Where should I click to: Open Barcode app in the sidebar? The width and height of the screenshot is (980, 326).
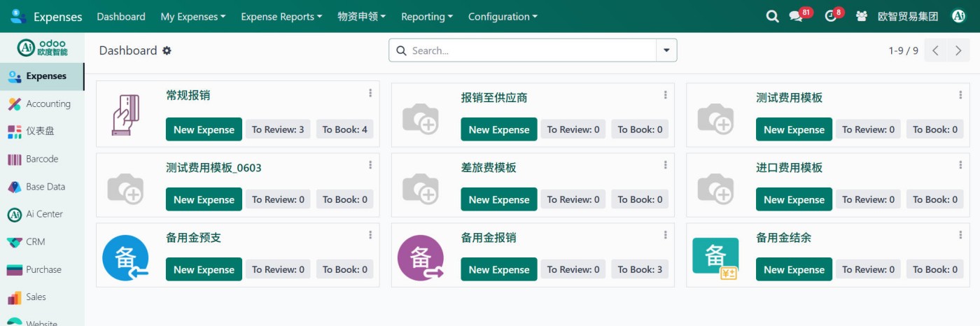(42, 159)
